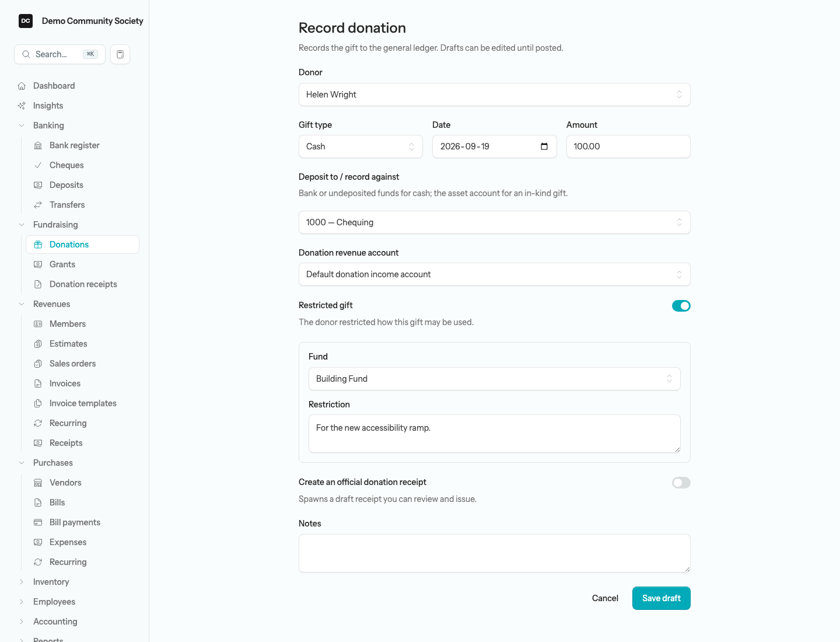Screen dimensions: 840x642
Task: Open Receipts under Revenues
Action: click(82, 443)
